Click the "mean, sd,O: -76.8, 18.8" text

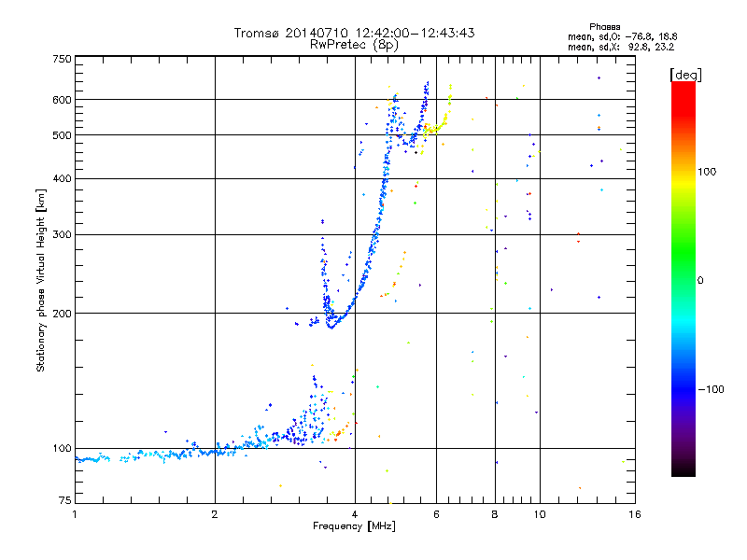(x=622, y=36)
